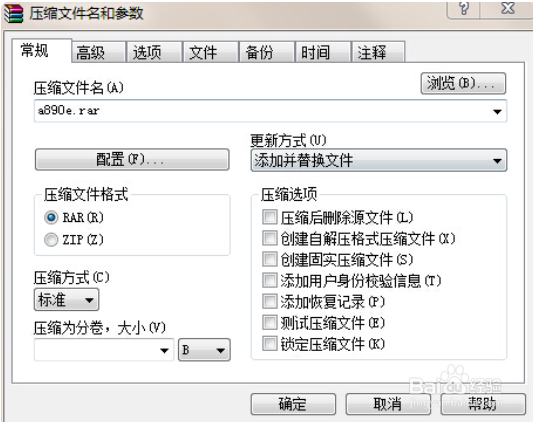Confirm with the 确定 button

point(293,404)
